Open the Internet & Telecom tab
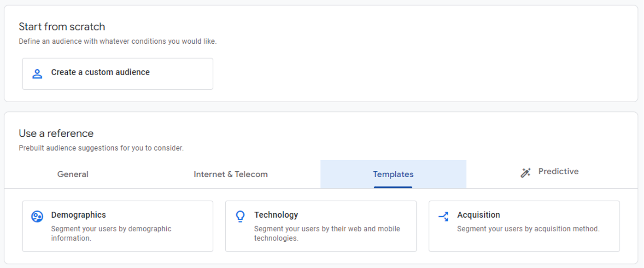The height and width of the screenshot is (268, 644). pyautogui.click(x=231, y=174)
